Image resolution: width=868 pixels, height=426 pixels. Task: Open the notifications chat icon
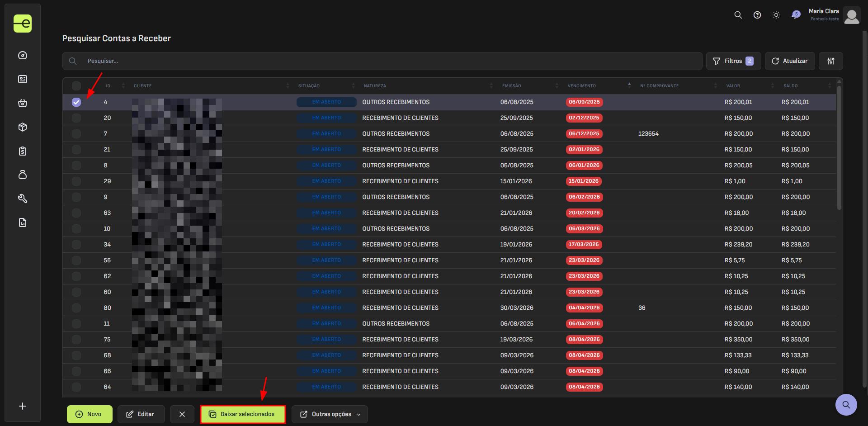[x=795, y=15]
